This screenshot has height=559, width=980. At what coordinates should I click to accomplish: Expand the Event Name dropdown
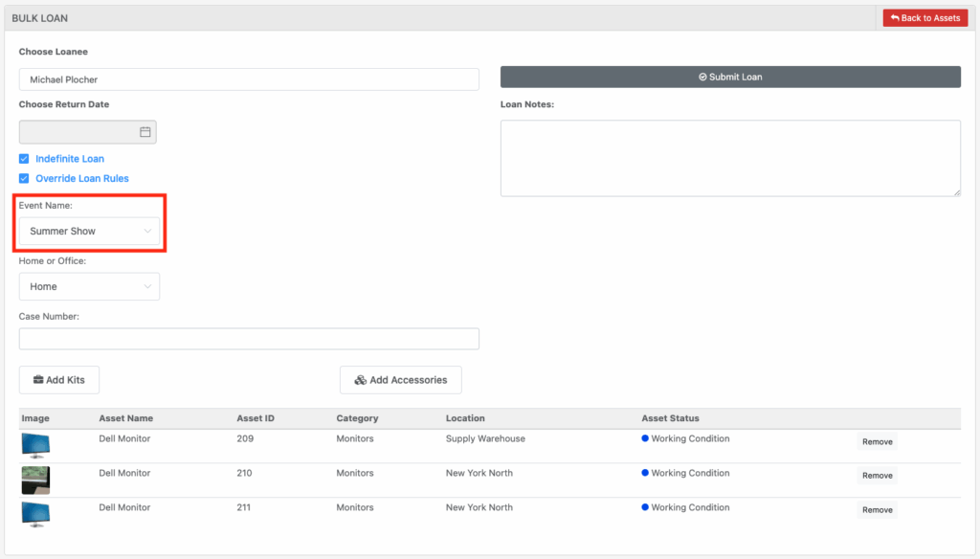tap(89, 232)
